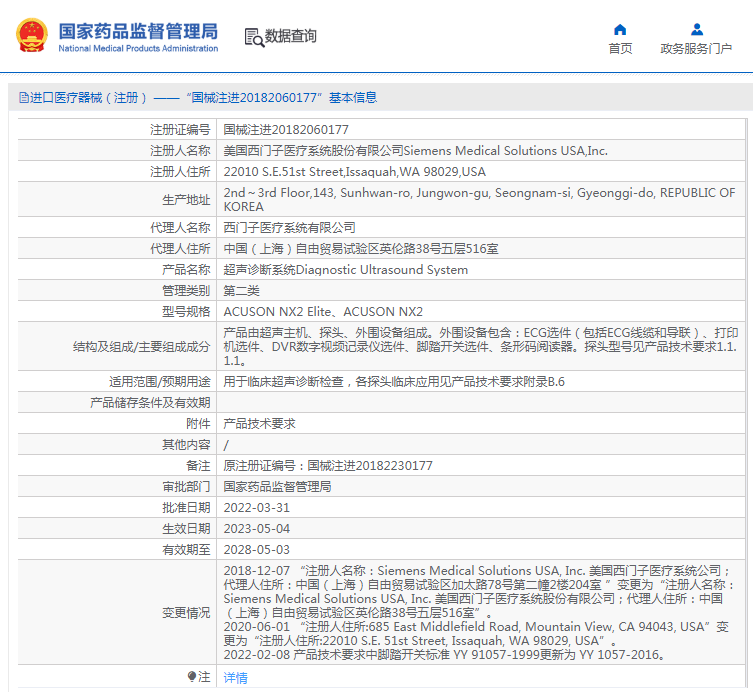Click the 其他内容 row label
753x692 pixels.
(186, 445)
